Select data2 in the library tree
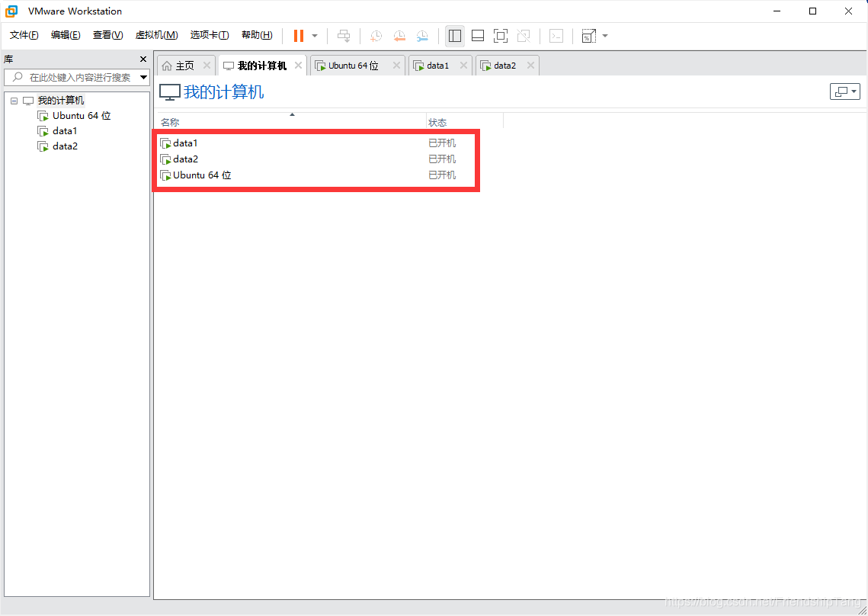This screenshot has width=868, height=616. click(65, 146)
